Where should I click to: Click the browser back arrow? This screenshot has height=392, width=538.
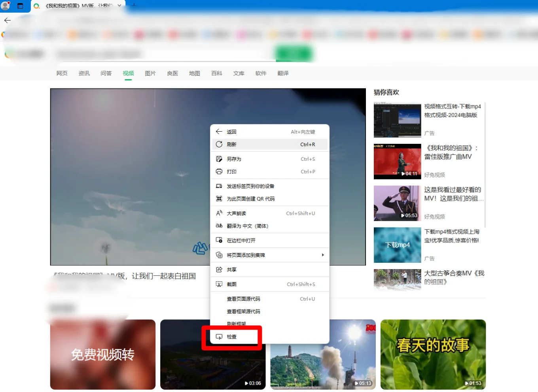pyautogui.click(x=7, y=20)
